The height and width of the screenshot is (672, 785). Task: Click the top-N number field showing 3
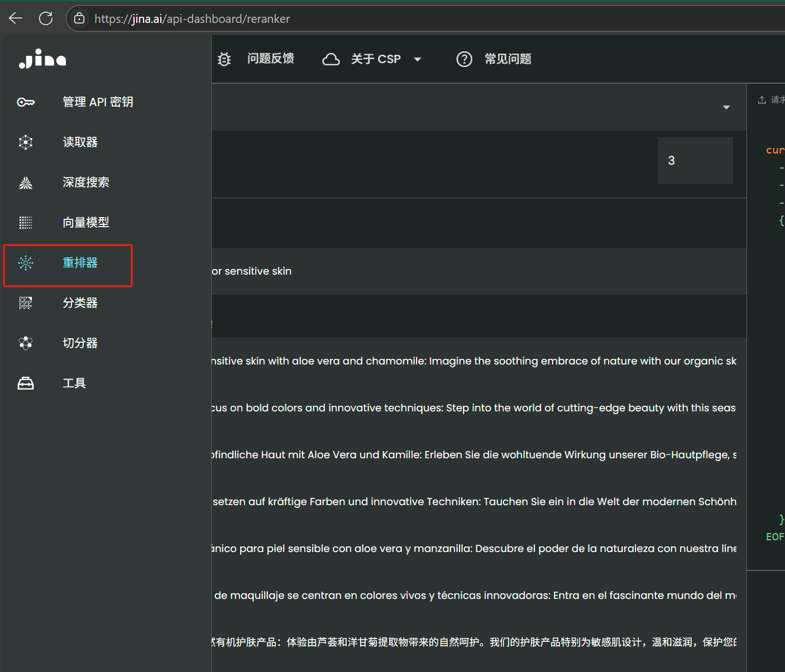coord(695,161)
